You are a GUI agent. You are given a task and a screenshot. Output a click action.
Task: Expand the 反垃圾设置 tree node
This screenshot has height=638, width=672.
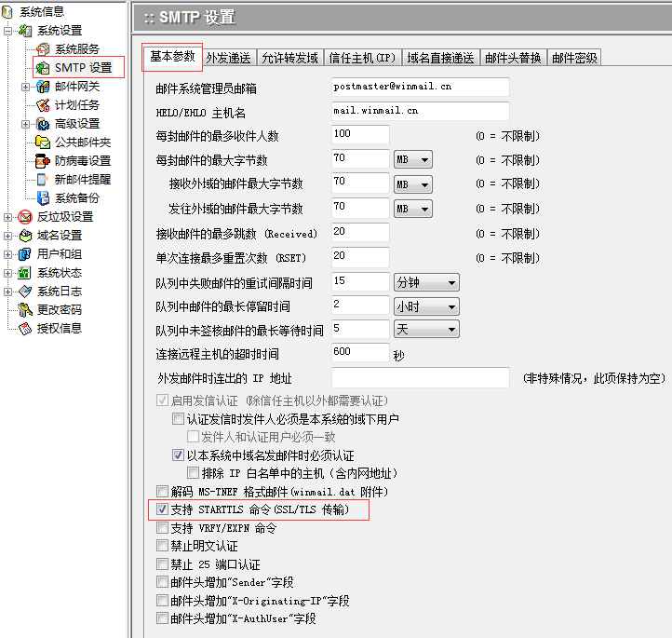point(8,217)
